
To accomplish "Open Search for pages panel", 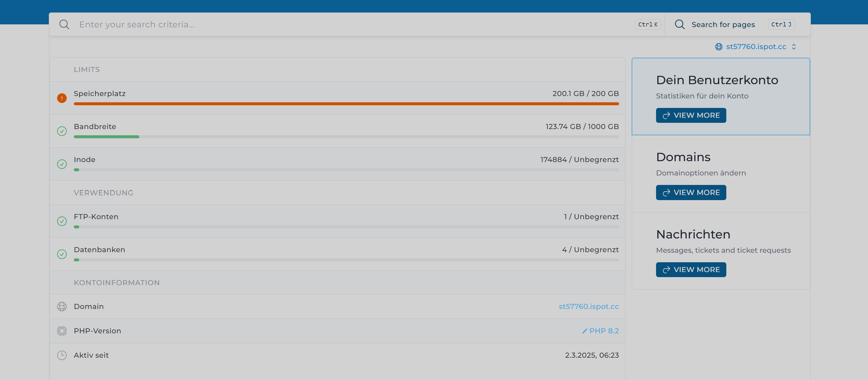I will (723, 25).
